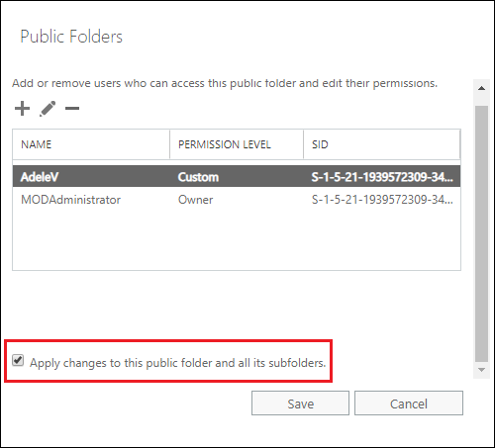Click the vertical scrollbar thumb

(481, 233)
